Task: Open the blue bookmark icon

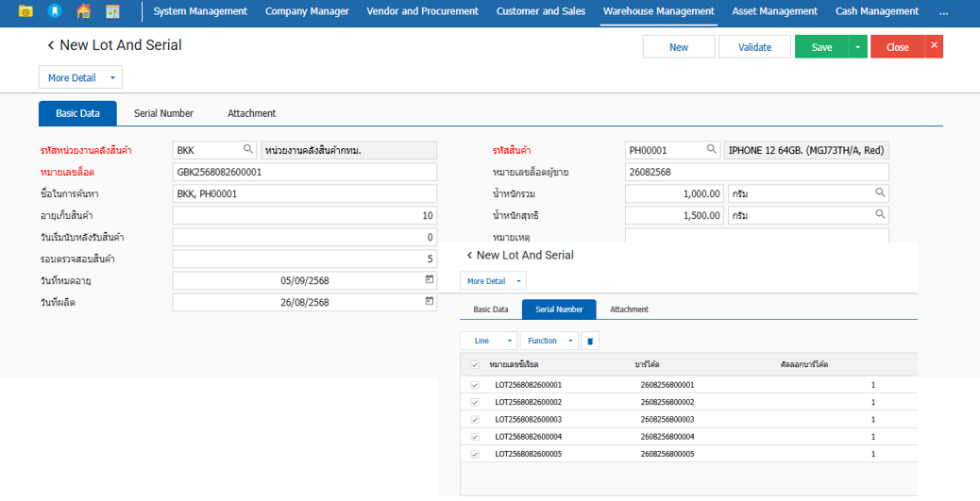Action: tap(55, 11)
